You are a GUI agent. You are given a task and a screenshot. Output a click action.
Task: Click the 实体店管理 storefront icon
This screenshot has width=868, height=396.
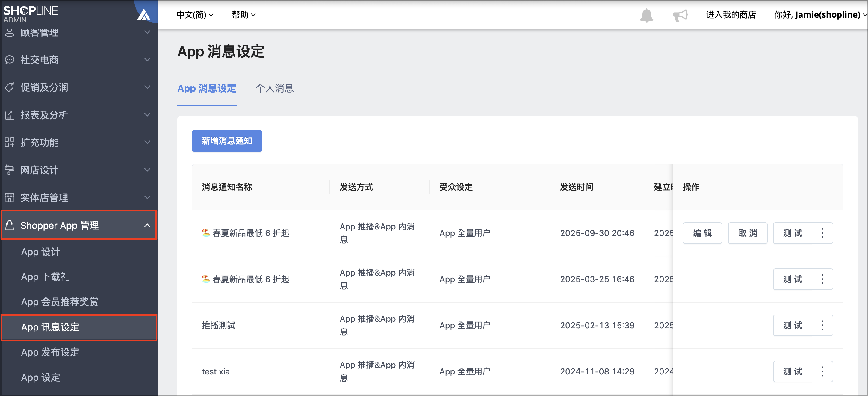pos(10,197)
